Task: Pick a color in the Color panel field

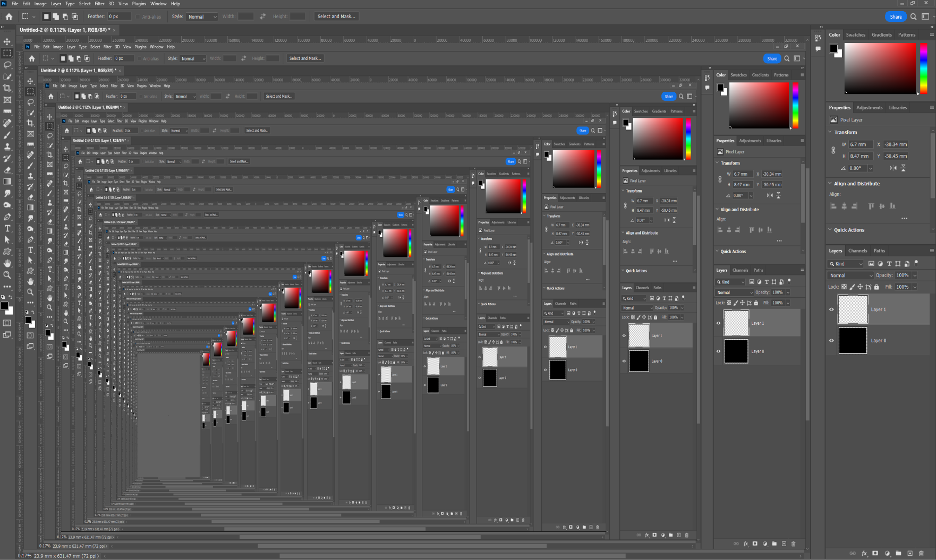Action: click(879, 69)
